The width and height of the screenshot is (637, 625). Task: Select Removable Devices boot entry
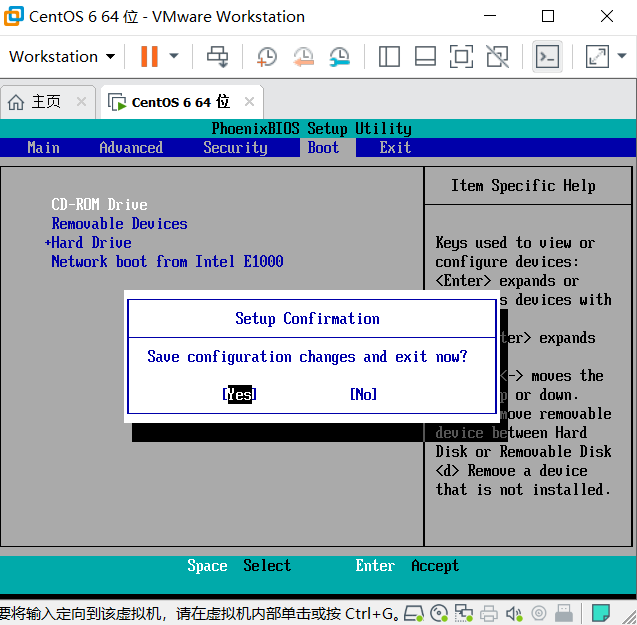119,224
